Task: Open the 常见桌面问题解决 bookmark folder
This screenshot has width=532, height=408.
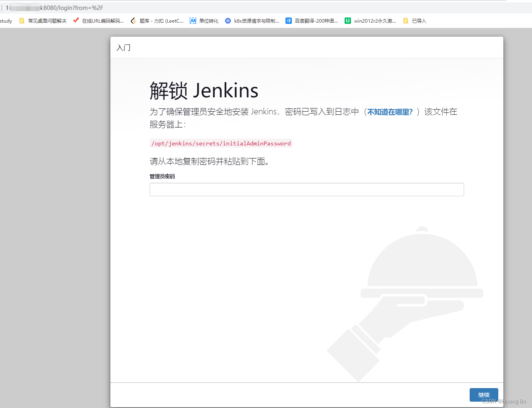Action: click(43, 21)
